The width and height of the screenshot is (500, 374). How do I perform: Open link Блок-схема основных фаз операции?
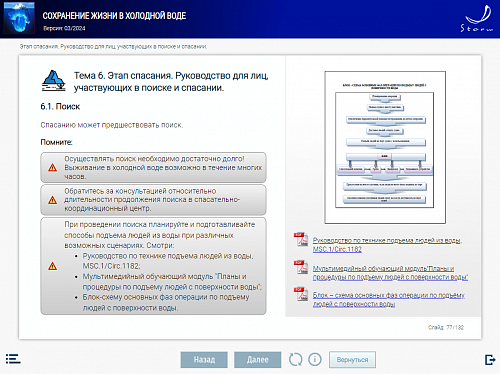tap(389, 299)
